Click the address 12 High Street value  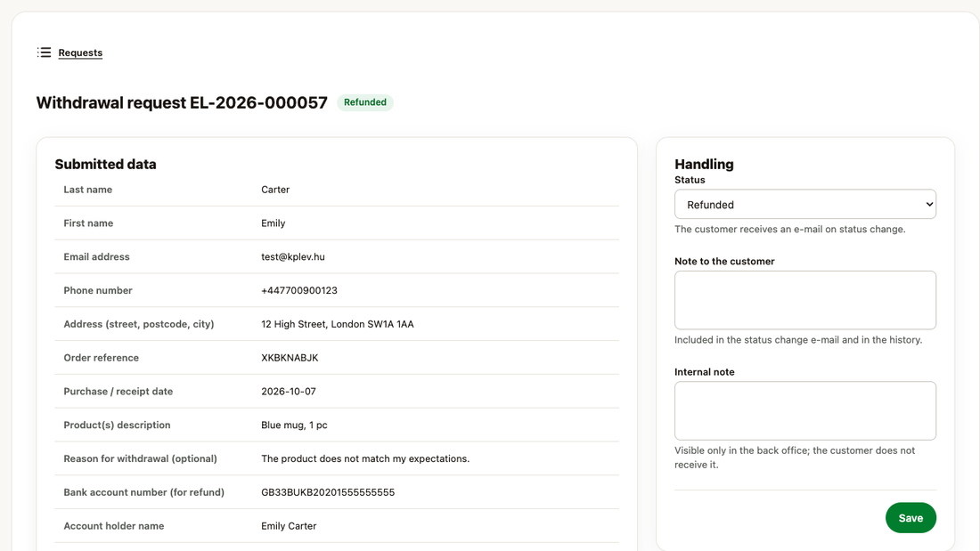point(337,324)
